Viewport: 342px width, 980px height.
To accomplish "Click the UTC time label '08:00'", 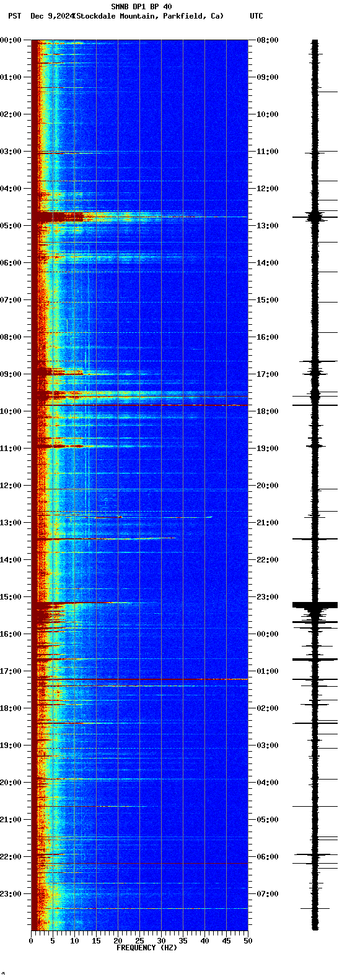I will pyautogui.click(x=268, y=40).
